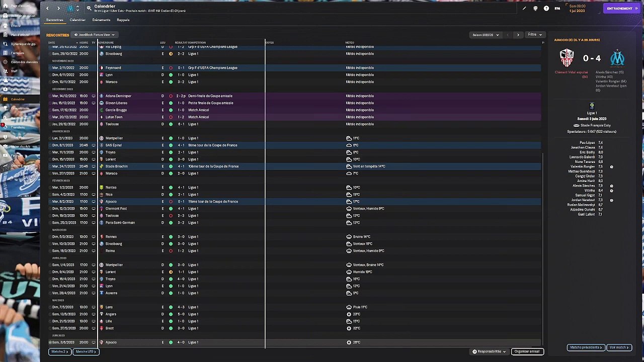
Task: Switch to the Rencontres tab
Action: (x=55, y=20)
